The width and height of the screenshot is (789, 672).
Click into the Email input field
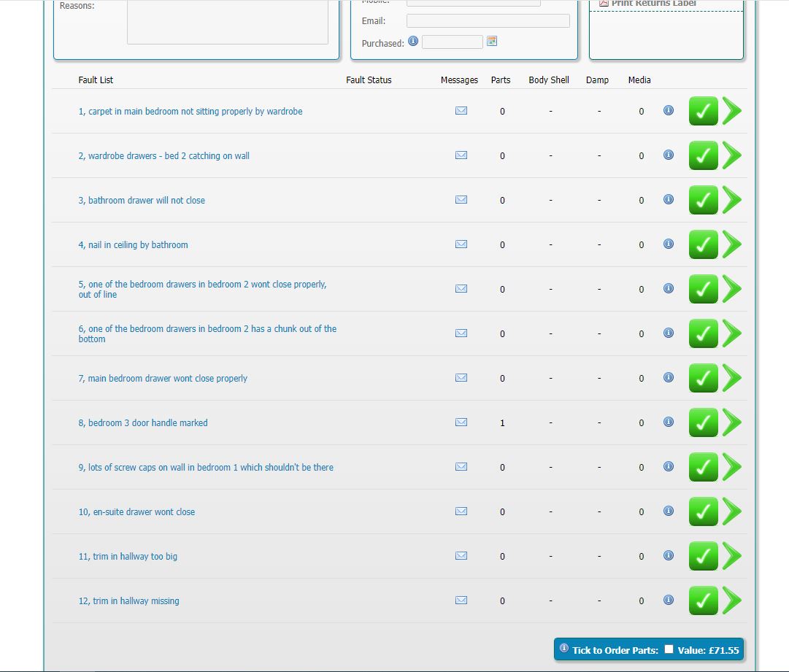[488, 20]
